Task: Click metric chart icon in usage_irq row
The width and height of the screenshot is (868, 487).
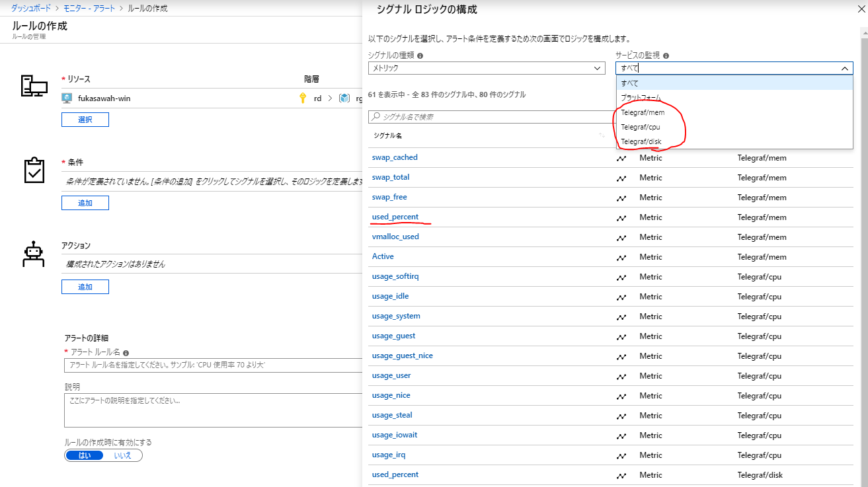Action: coord(621,455)
